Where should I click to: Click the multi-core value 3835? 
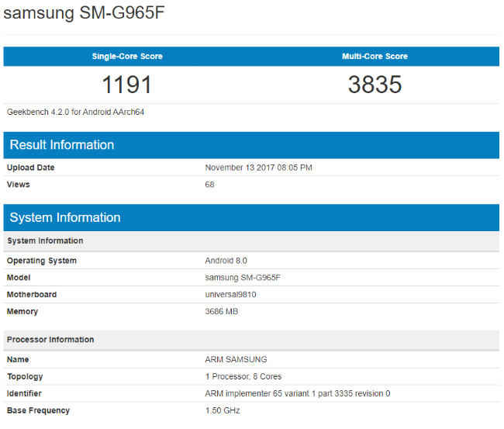375,85
